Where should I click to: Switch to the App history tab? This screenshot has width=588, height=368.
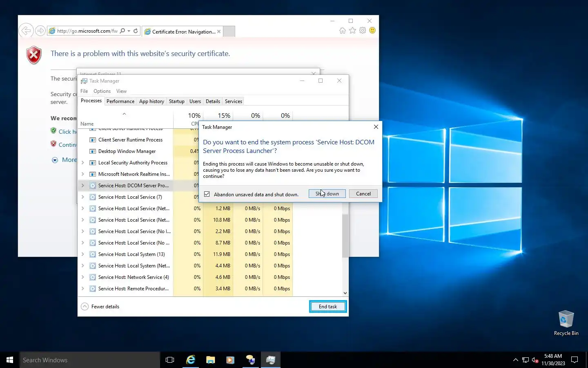click(x=151, y=101)
